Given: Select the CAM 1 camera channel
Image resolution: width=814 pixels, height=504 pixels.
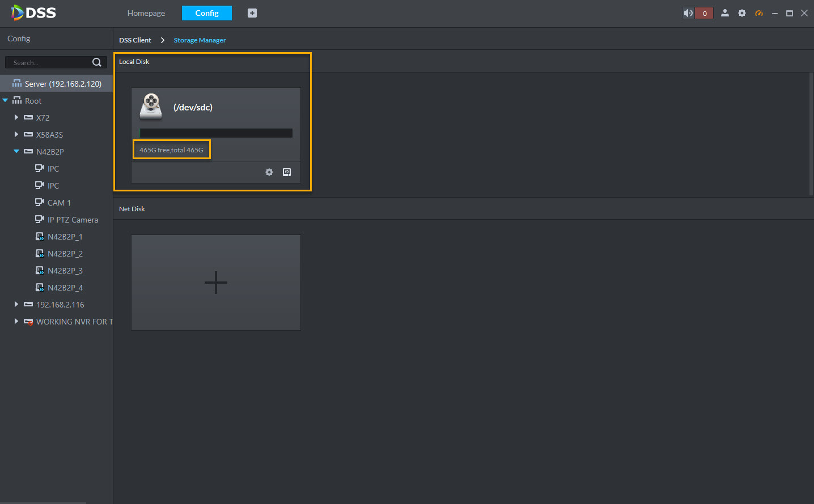Looking at the screenshot, I should point(59,203).
